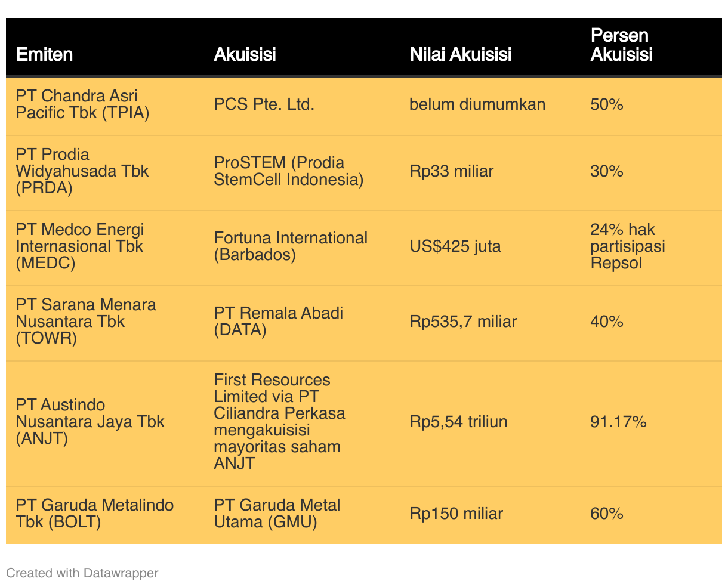
Task: Select the 24% hak partisipasi Repsol cell
Action: coord(628,246)
